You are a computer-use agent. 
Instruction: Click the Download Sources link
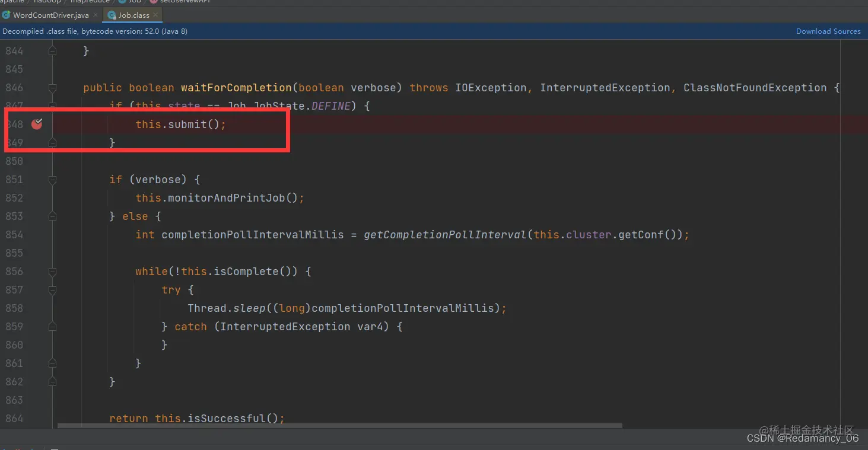[828, 31]
